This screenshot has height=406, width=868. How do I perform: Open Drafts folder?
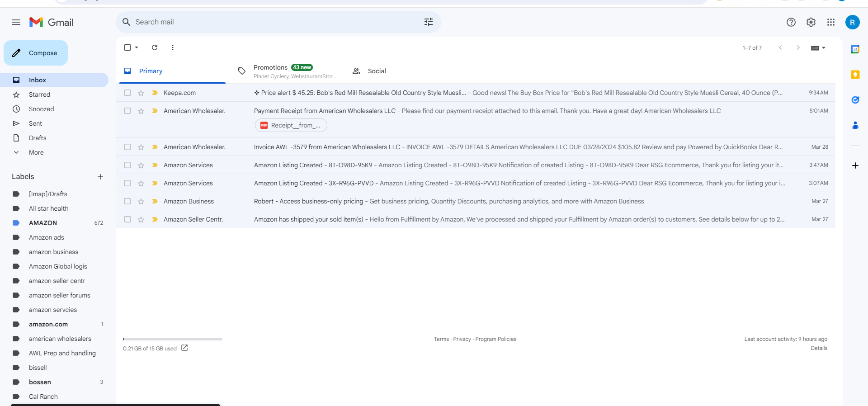(x=54, y=138)
